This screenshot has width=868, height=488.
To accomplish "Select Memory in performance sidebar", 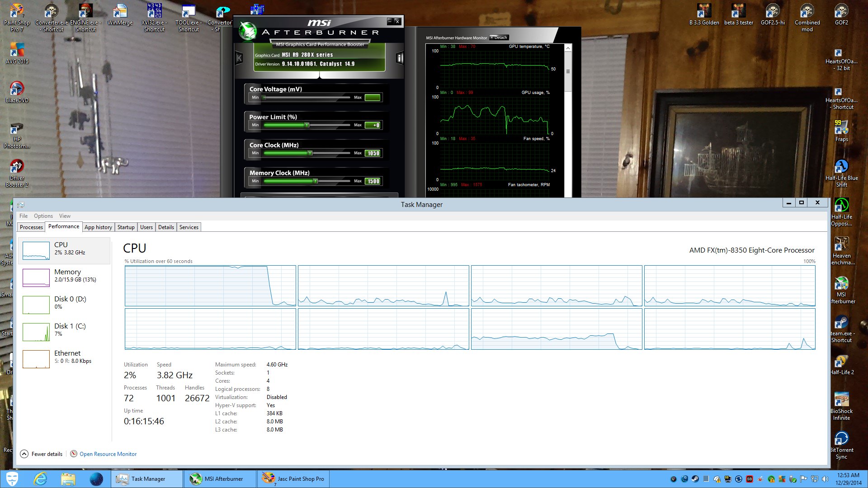I will (64, 277).
